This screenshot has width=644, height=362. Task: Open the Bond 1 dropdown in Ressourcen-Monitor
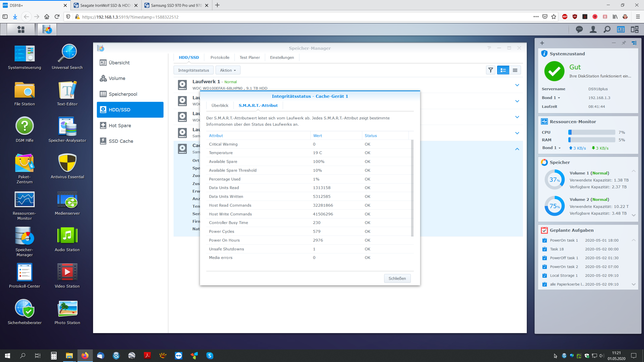(551, 148)
